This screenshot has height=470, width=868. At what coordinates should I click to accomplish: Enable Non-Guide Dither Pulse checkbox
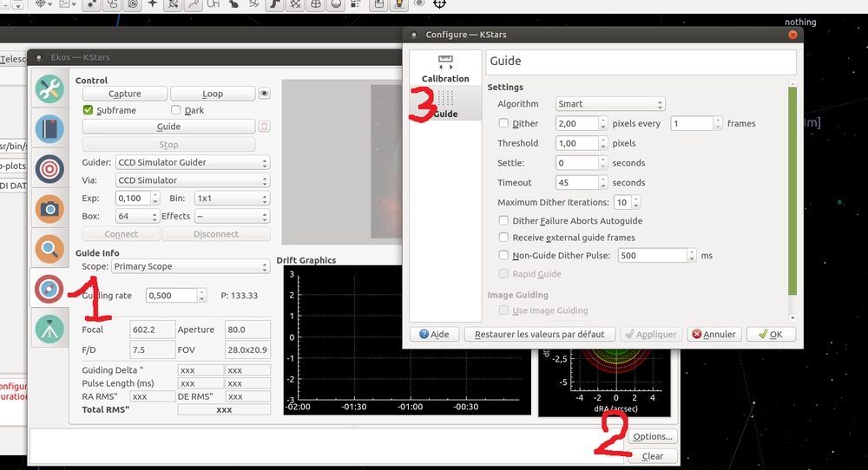pos(503,256)
